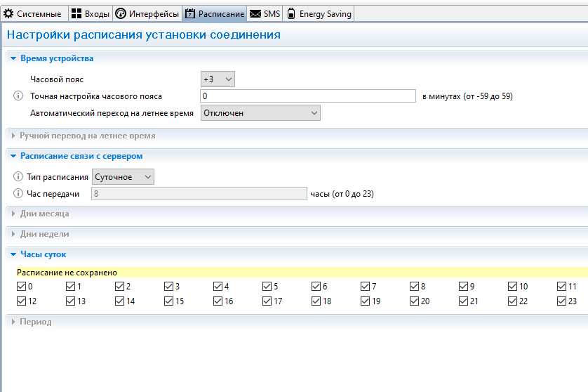This screenshot has height=392, width=588.
Task: Uncheck the hour 1 checkbox
Action: pyautogui.click(x=70, y=287)
